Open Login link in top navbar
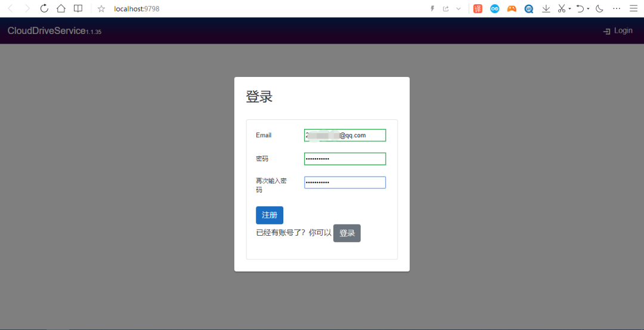 point(618,31)
